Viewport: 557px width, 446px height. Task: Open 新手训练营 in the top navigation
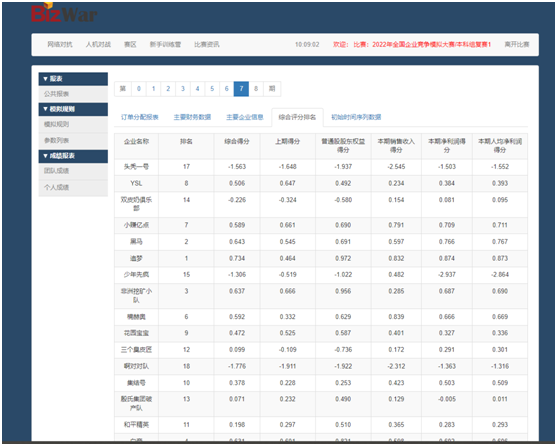point(165,44)
